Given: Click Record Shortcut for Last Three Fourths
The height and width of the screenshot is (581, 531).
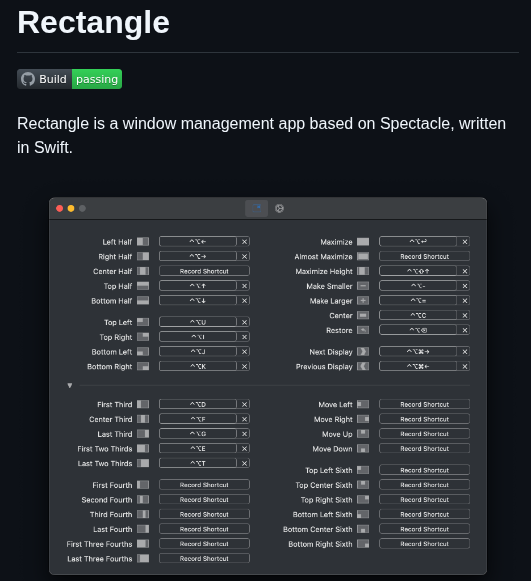Looking at the screenshot, I should point(204,558).
